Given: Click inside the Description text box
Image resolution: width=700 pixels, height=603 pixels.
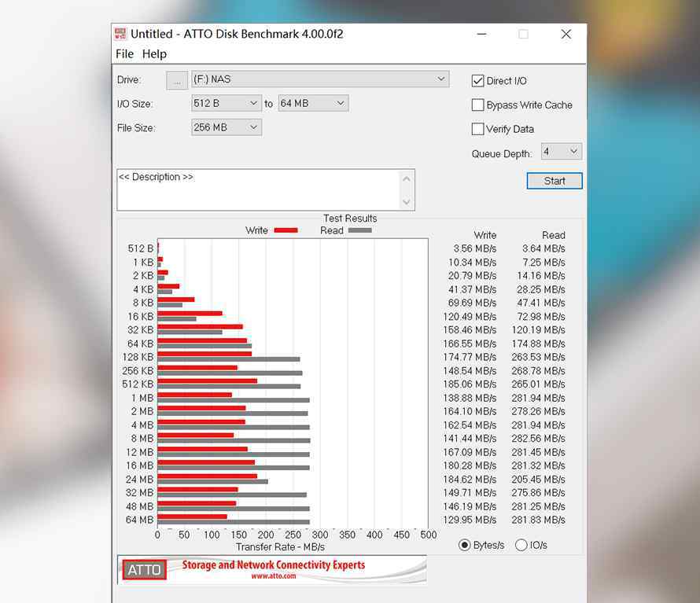Looking at the screenshot, I should click(x=259, y=189).
